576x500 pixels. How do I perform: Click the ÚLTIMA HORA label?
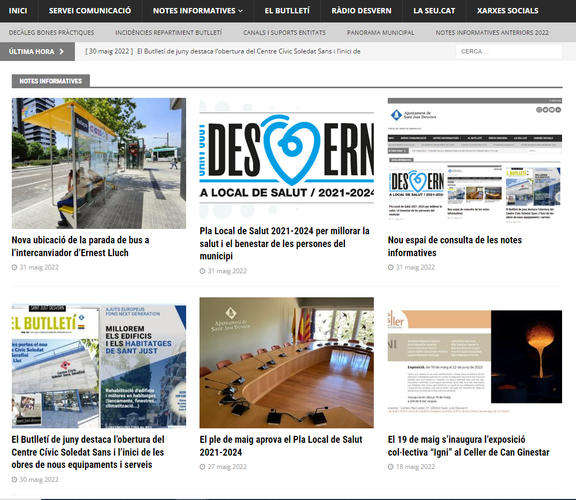32,51
